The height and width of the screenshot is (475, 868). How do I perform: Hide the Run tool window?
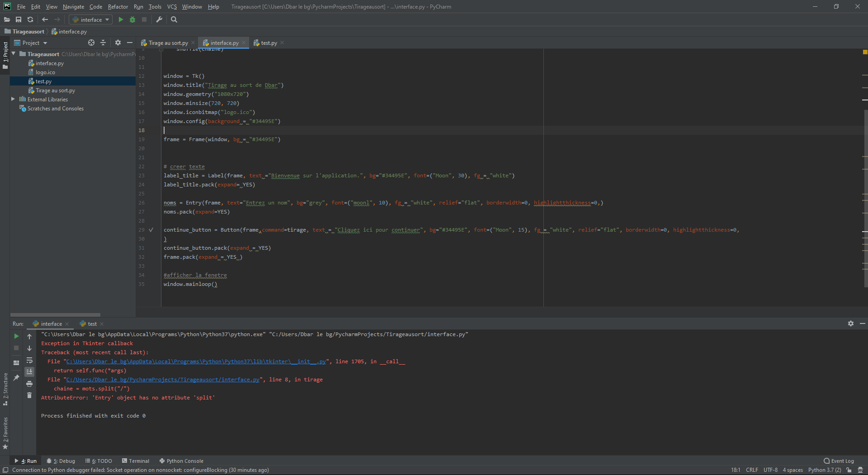coord(863,323)
